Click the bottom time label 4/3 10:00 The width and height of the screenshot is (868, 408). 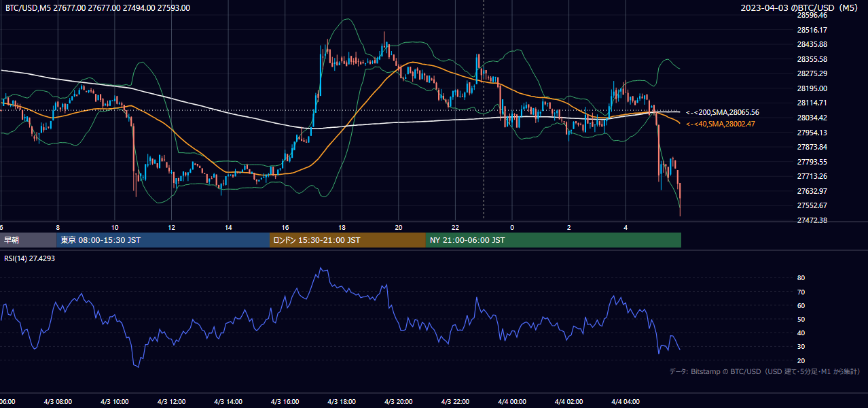(115, 402)
